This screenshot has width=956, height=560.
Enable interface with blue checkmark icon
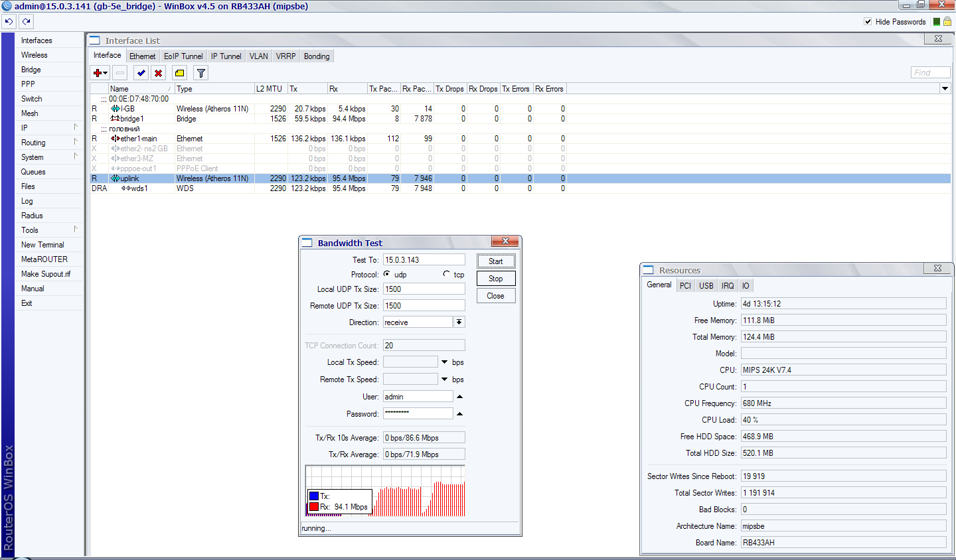141,73
